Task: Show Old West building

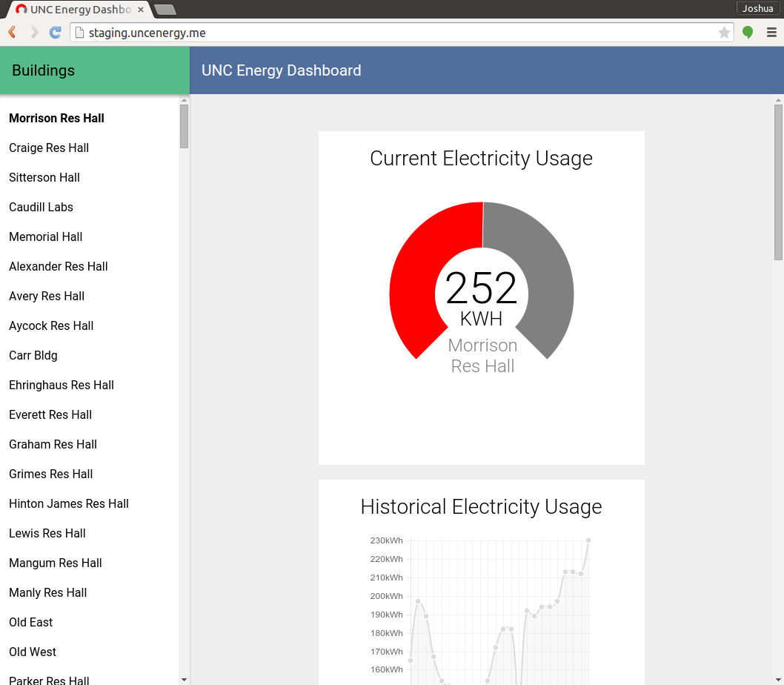Action: tap(33, 652)
